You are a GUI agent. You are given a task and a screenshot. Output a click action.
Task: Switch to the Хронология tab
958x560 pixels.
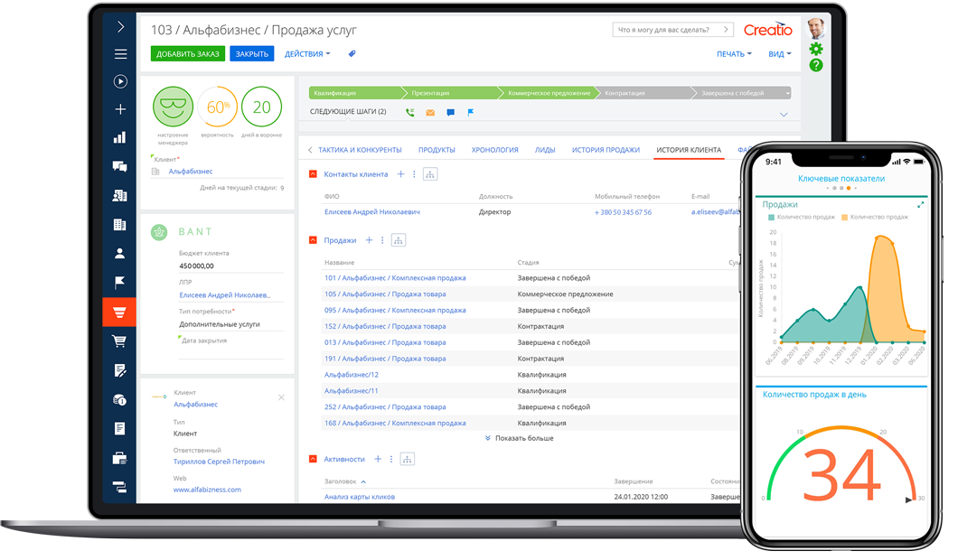click(494, 150)
